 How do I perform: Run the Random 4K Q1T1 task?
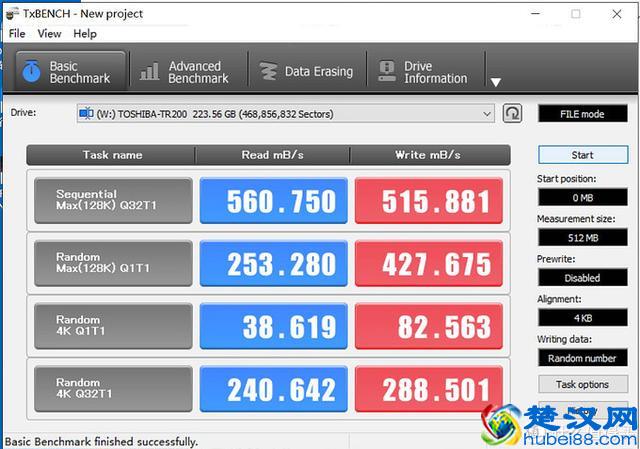point(112,327)
